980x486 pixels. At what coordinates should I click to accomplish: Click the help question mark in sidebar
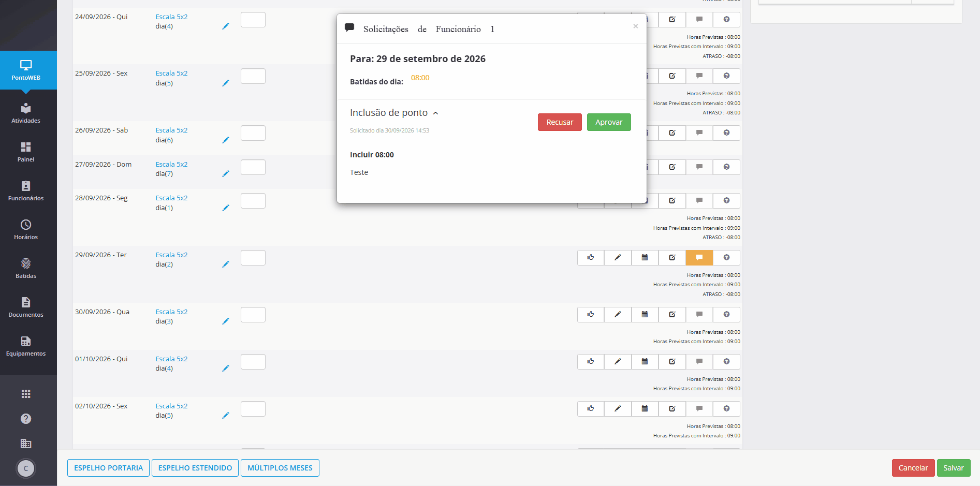pyautogui.click(x=26, y=419)
